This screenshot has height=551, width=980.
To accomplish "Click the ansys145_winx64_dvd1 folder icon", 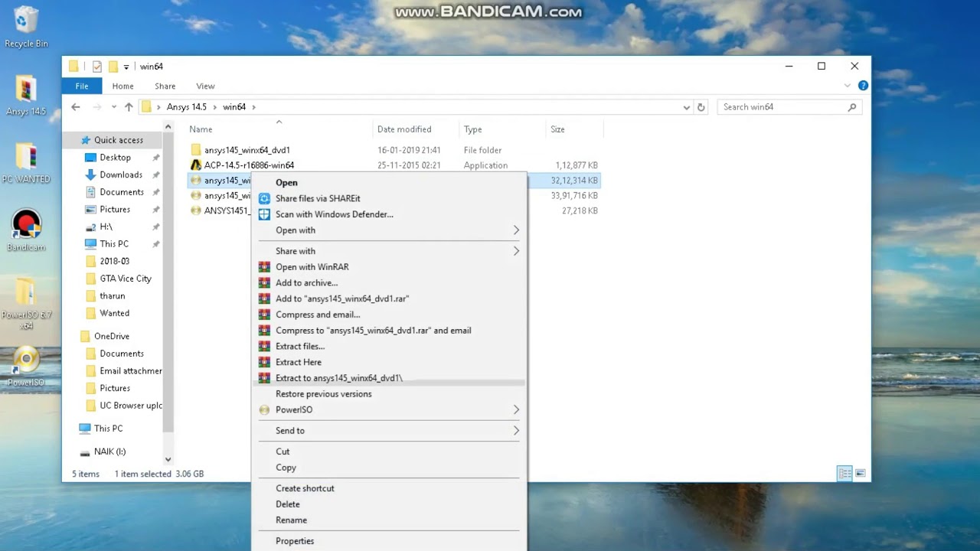I will (196, 150).
